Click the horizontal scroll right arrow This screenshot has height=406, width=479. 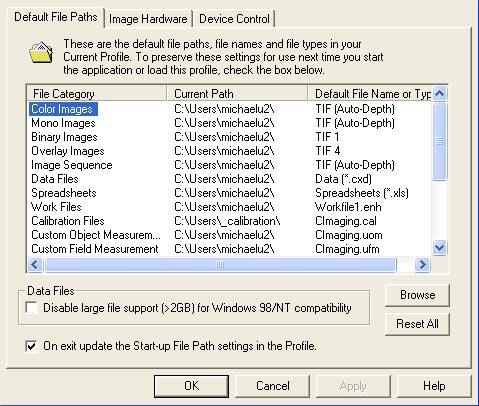422,265
